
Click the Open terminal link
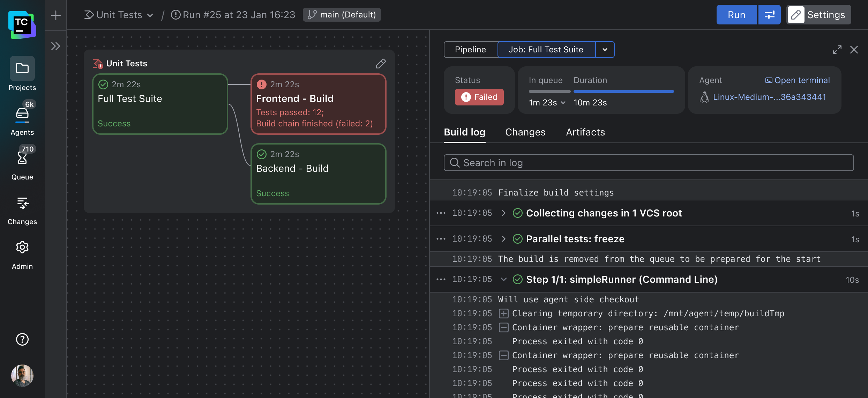(x=798, y=80)
